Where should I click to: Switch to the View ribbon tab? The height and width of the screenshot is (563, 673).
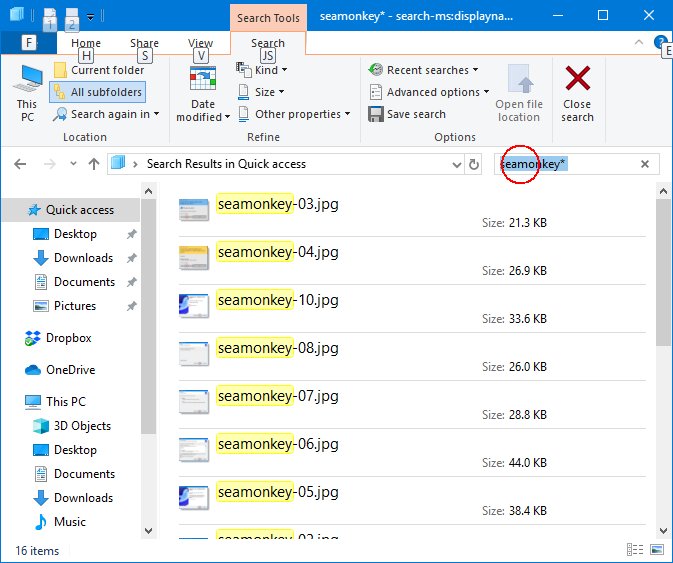(x=200, y=43)
